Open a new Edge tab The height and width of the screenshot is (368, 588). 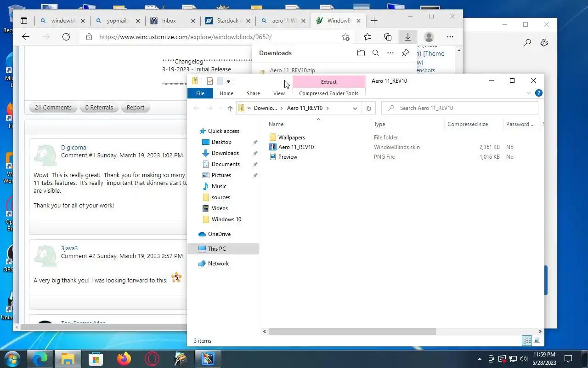click(374, 21)
